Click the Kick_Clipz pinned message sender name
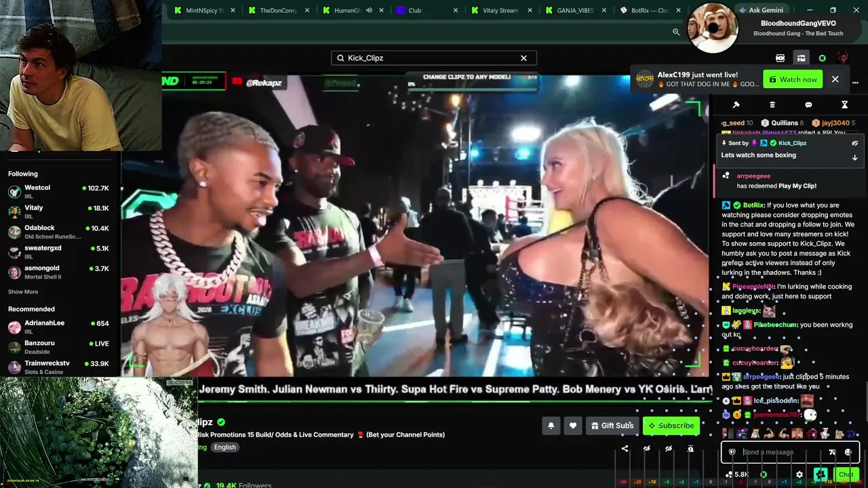 pos(792,143)
